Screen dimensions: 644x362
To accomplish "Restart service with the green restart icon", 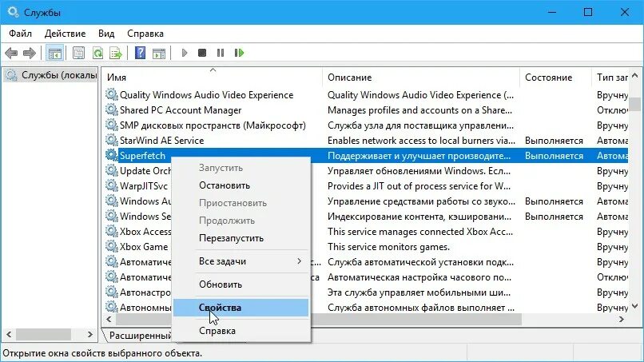I will pyautogui.click(x=239, y=53).
